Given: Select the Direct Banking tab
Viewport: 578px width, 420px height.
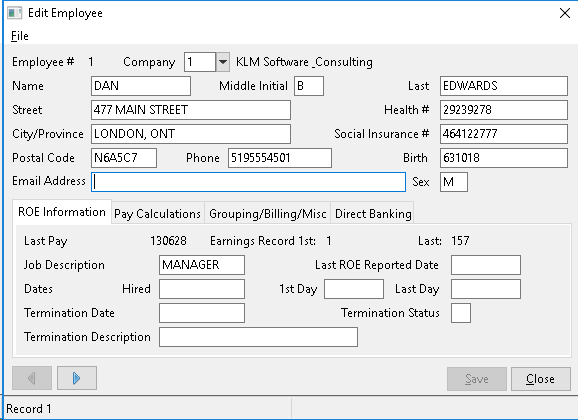Looking at the screenshot, I should [x=373, y=214].
